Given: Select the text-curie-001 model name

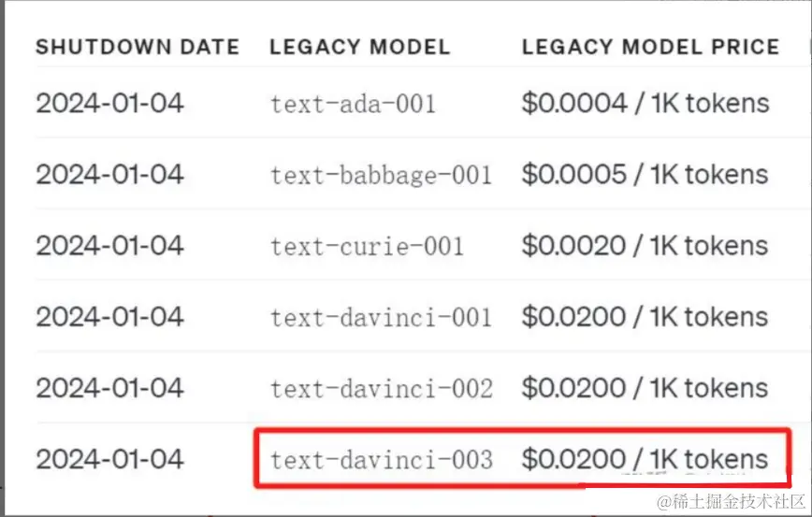Looking at the screenshot, I should [x=367, y=246].
